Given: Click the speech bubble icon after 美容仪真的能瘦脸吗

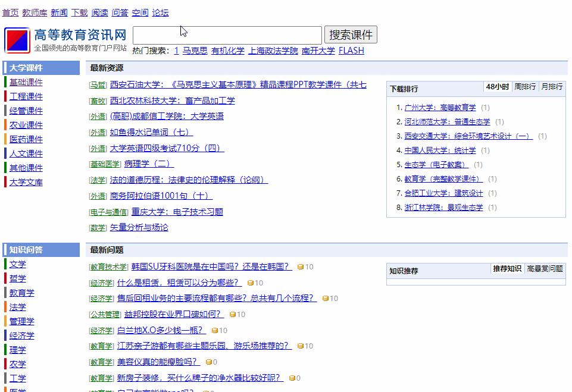Looking at the screenshot, I should 210,362.
